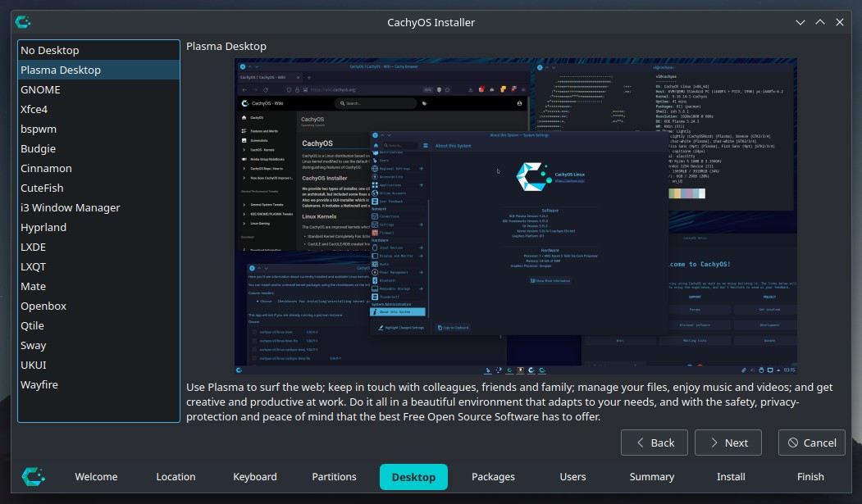Choose Budgie as the desktop

(98, 149)
